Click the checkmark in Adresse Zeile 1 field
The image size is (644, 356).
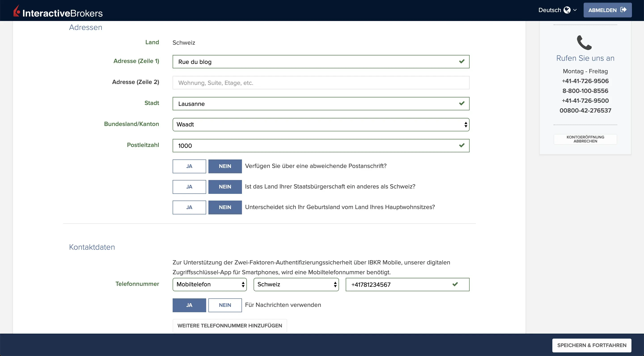(x=462, y=61)
